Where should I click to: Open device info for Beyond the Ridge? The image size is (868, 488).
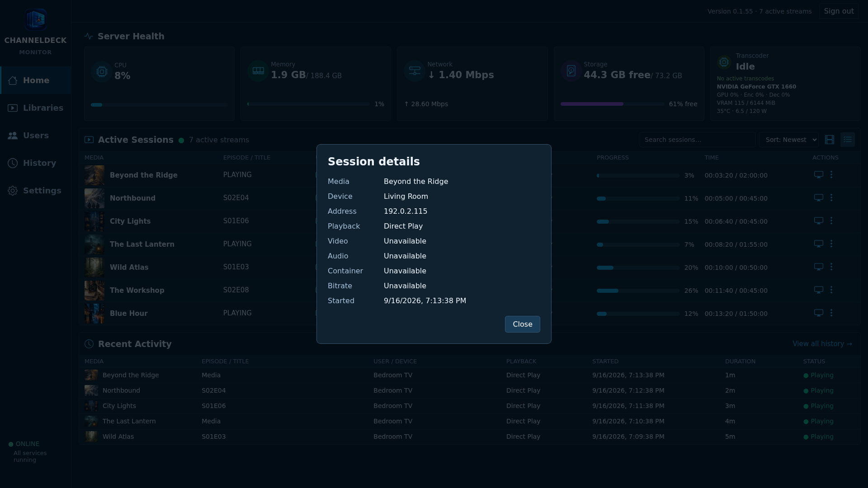pyautogui.click(x=818, y=174)
